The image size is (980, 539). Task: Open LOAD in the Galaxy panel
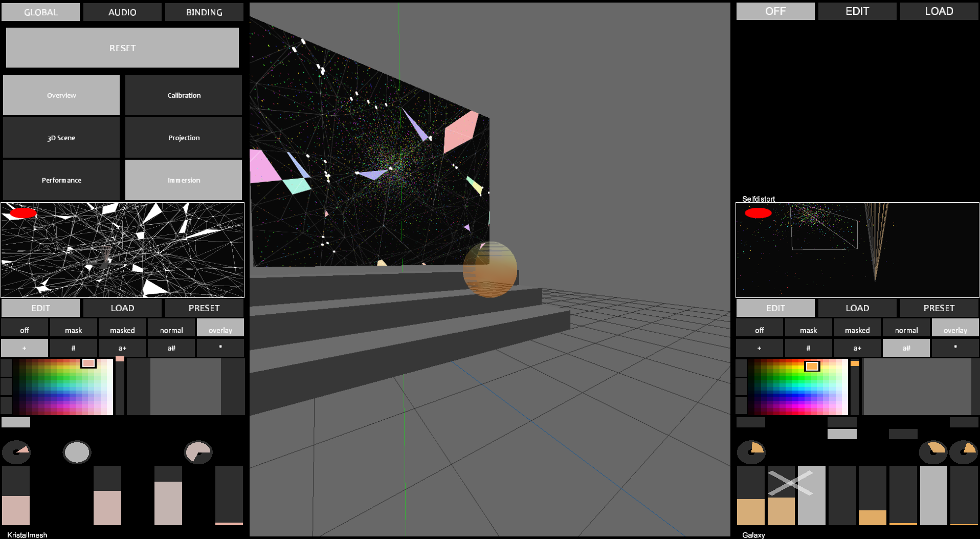[857, 308]
